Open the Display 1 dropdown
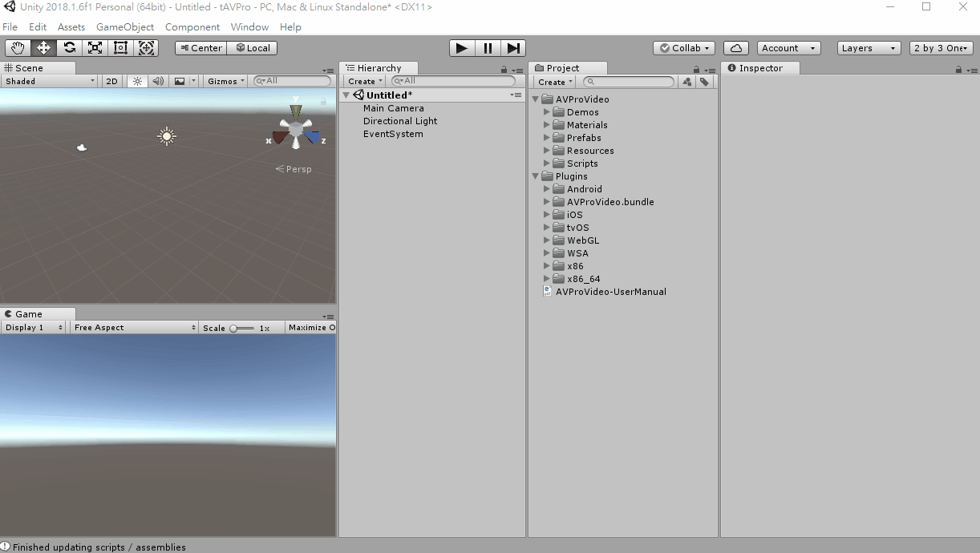 pos(34,327)
